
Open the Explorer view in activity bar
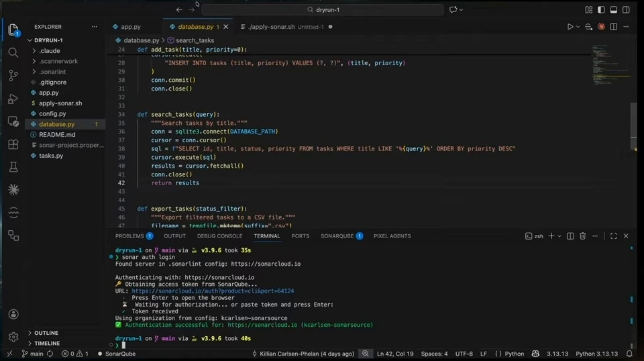pyautogui.click(x=13, y=30)
